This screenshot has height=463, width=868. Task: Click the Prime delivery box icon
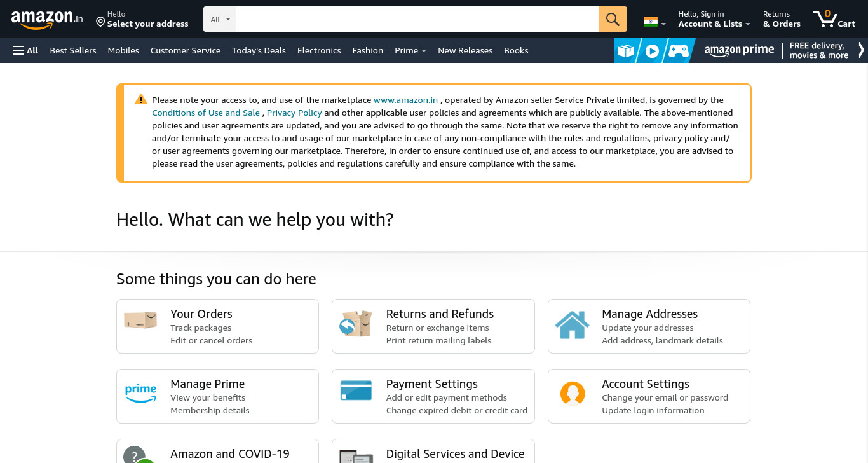point(627,51)
